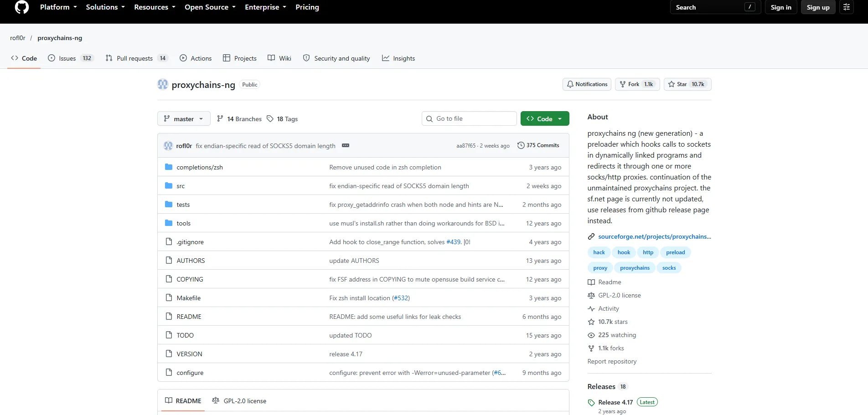868x415 pixels.
Task: Switch to the Issues tab
Action: click(71, 58)
